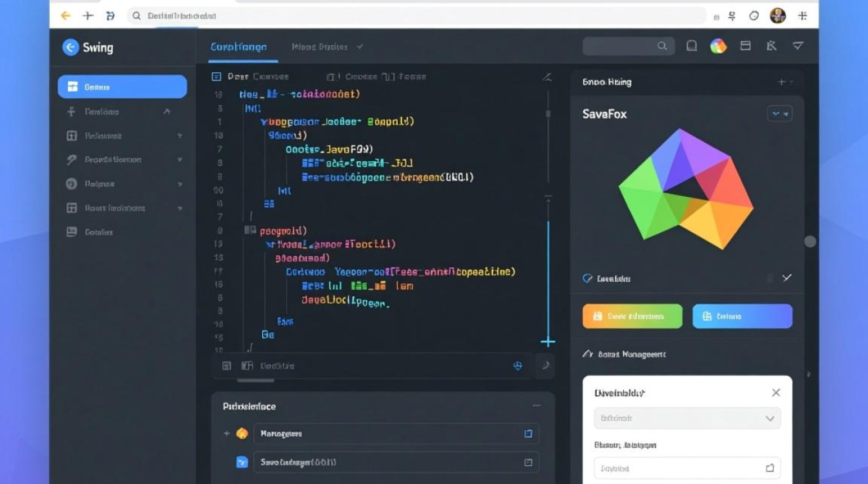Click the user avatar in the browser bar
The width and height of the screenshot is (868, 484).
[778, 15]
